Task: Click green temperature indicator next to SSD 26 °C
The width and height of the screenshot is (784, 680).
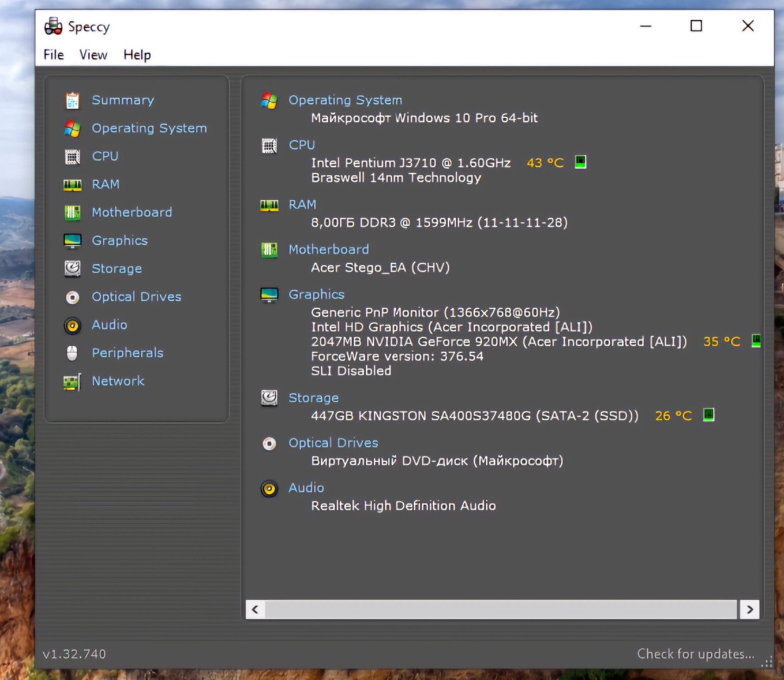Action: pyautogui.click(x=709, y=415)
